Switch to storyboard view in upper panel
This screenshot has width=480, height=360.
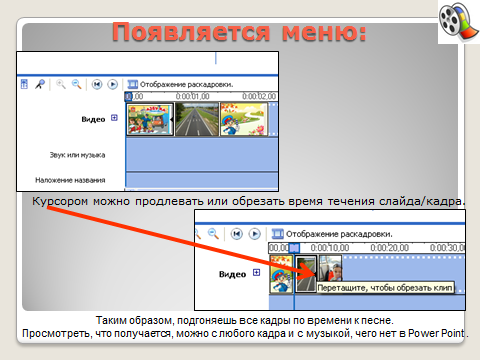point(180,84)
